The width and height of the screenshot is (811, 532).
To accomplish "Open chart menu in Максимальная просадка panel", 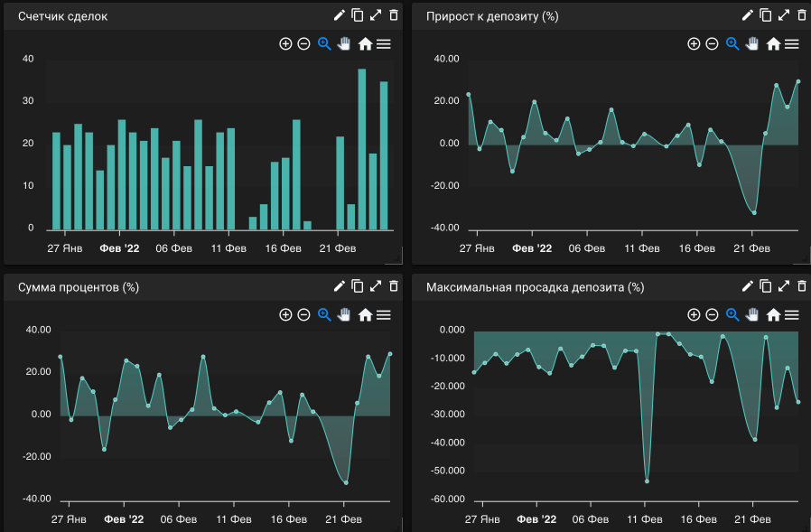I will (x=792, y=314).
